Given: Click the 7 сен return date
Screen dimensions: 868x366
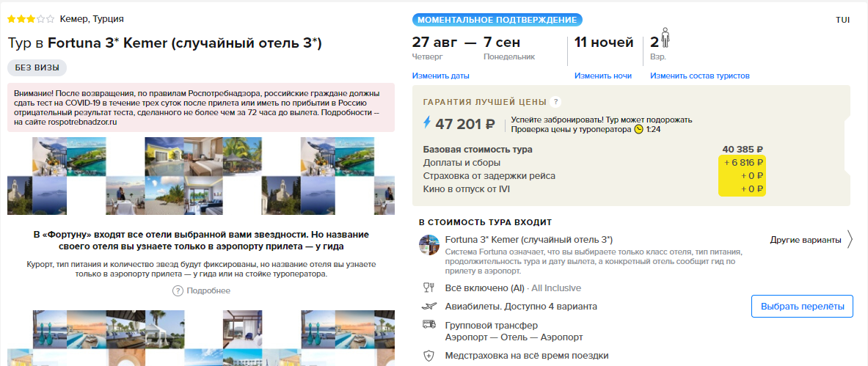Looking at the screenshot, I should click(x=502, y=42).
